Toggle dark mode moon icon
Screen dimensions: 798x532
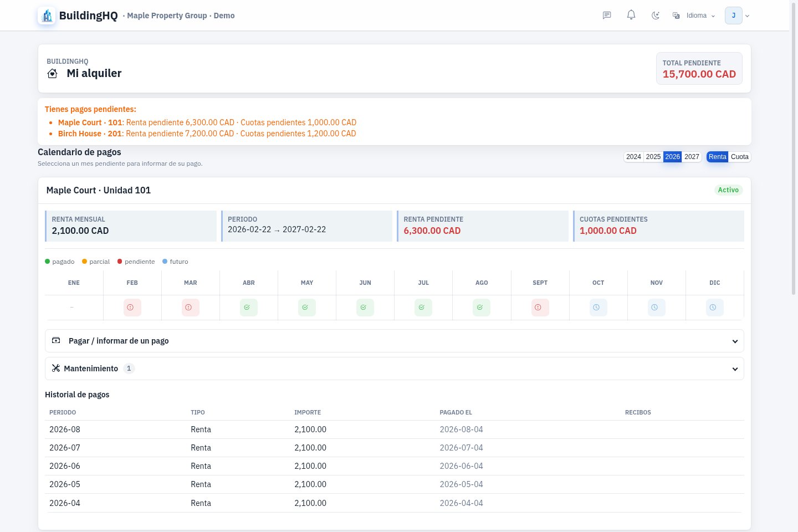pyautogui.click(x=656, y=16)
